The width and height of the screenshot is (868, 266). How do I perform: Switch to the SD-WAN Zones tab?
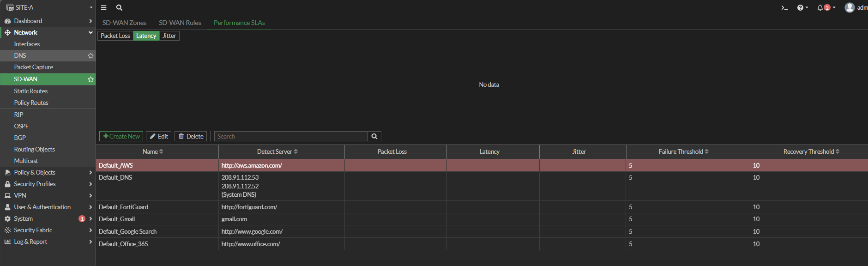point(124,23)
